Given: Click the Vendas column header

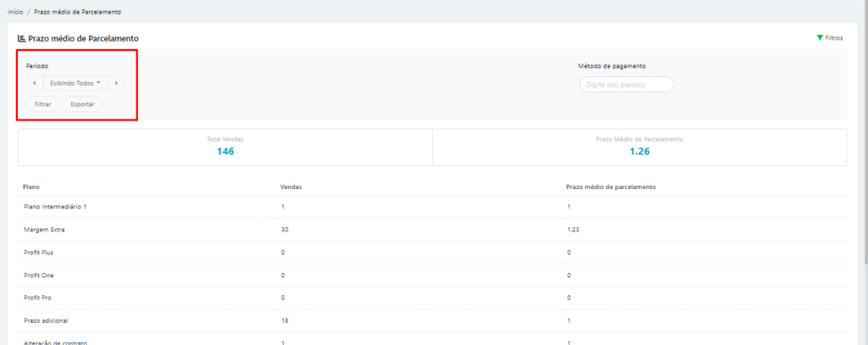Looking at the screenshot, I should pos(292,186).
